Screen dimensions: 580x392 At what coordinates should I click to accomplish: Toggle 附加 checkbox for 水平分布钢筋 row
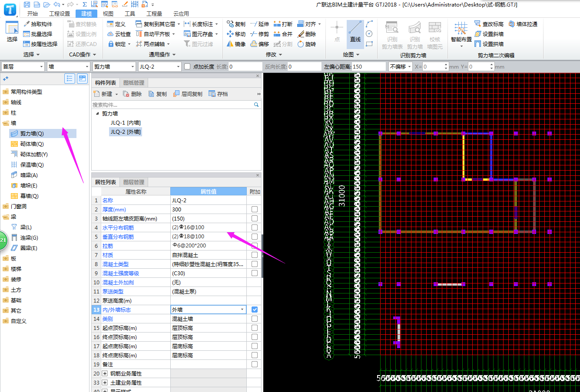255,227
